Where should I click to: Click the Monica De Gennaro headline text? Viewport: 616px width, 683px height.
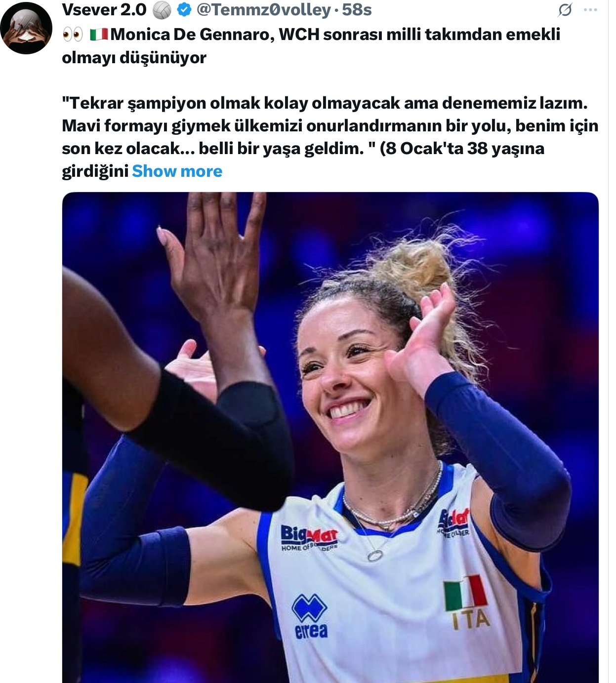click(x=335, y=34)
